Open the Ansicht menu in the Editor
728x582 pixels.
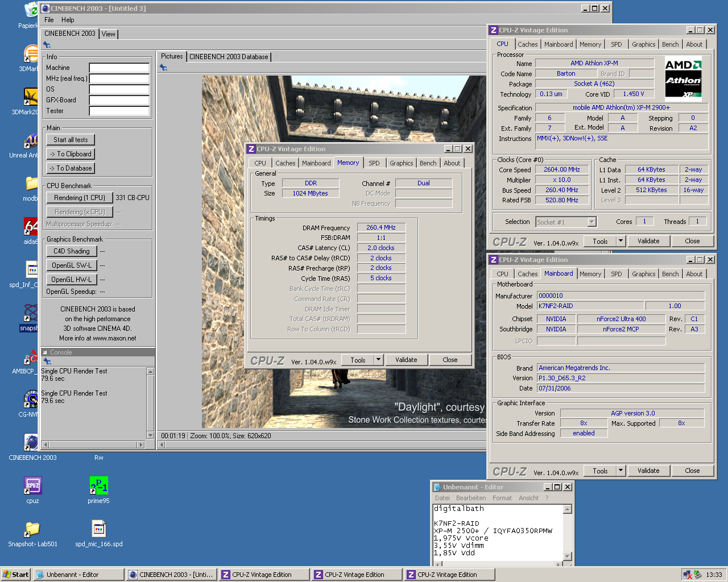(528, 498)
